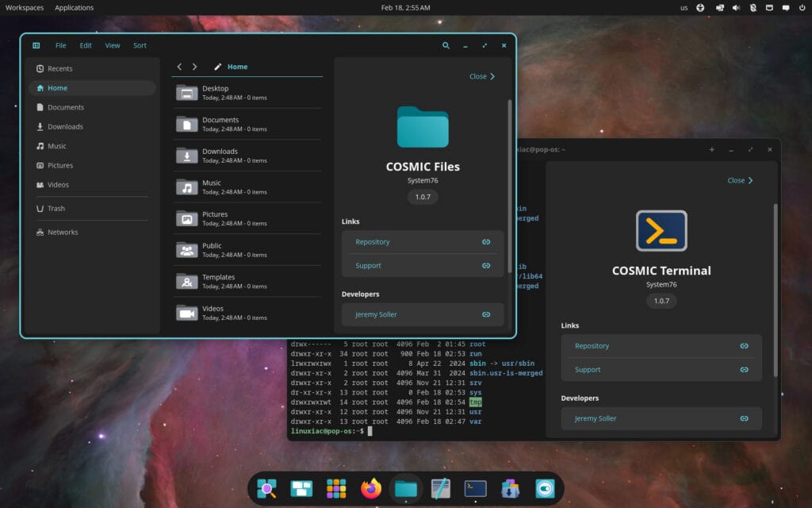Select the Desktop folder in the file list
Viewport: 812px width, 508px height.
(238, 93)
